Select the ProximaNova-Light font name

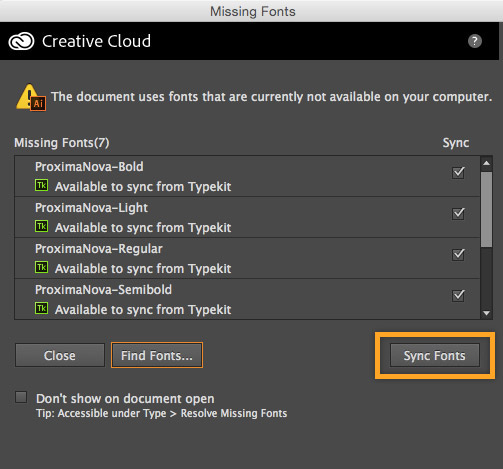click(x=91, y=208)
